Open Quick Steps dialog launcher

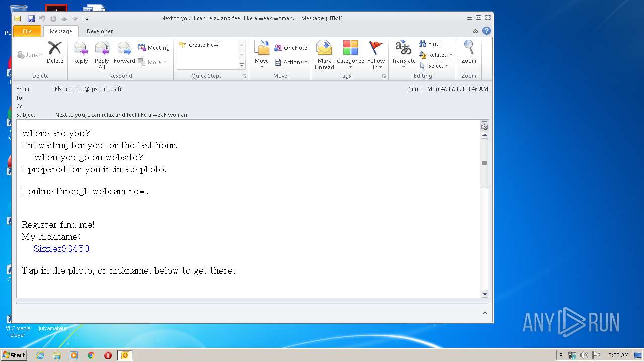[245, 76]
